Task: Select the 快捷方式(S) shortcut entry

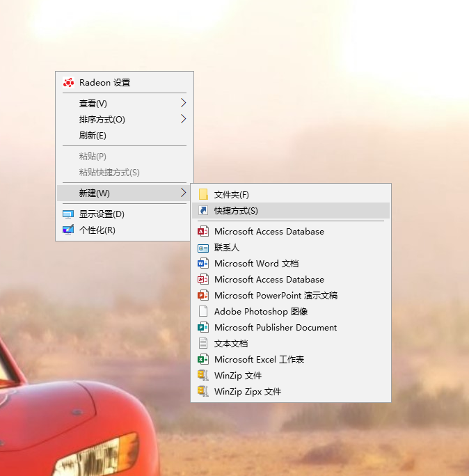Action: pos(291,210)
